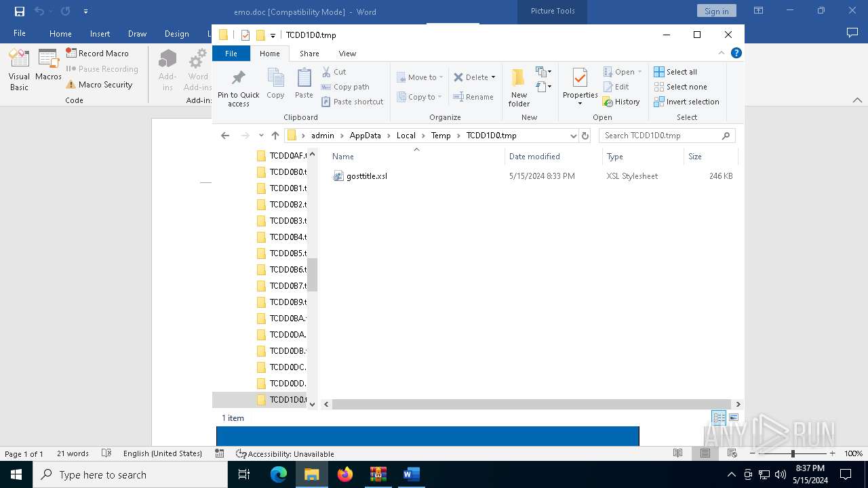The width and height of the screenshot is (868, 488).
Task: Refresh the current folder view
Action: pos(585,136)
